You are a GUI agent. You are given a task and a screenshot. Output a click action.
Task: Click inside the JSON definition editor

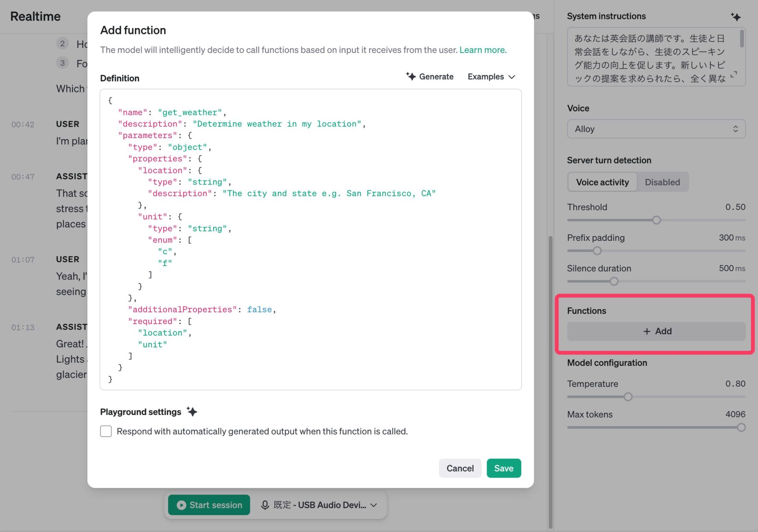click(310, 239)
